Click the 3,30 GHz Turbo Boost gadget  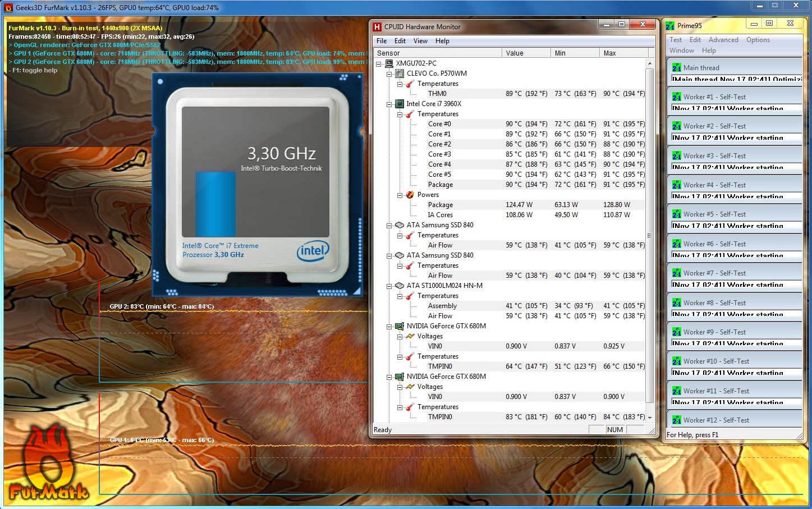point(258,185)
